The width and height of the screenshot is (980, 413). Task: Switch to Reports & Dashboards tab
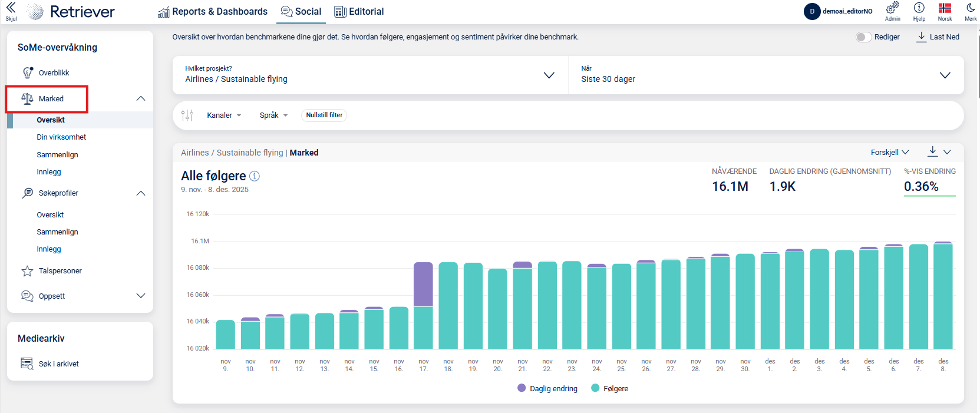point(213,12)
